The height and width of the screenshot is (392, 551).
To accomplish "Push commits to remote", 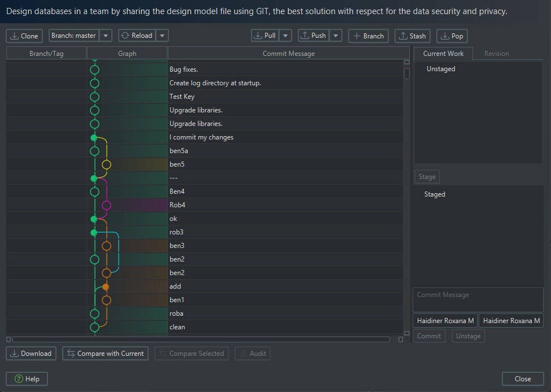I will pyautogui.click(x=314, y=36).
